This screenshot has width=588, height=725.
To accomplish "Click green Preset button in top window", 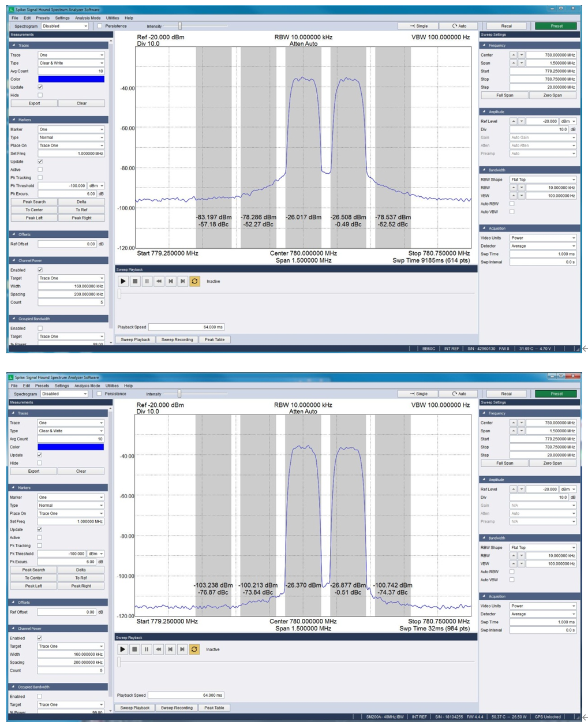I will point(556,26).
